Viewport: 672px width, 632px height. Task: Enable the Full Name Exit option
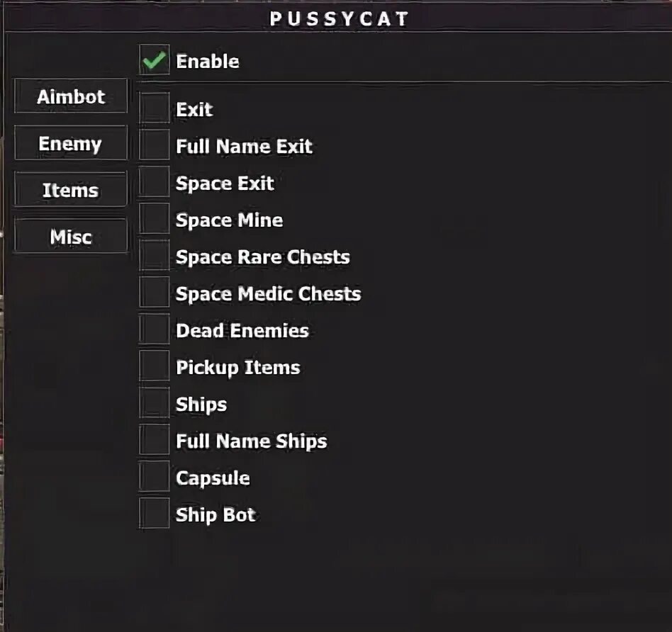coord(155,145)
